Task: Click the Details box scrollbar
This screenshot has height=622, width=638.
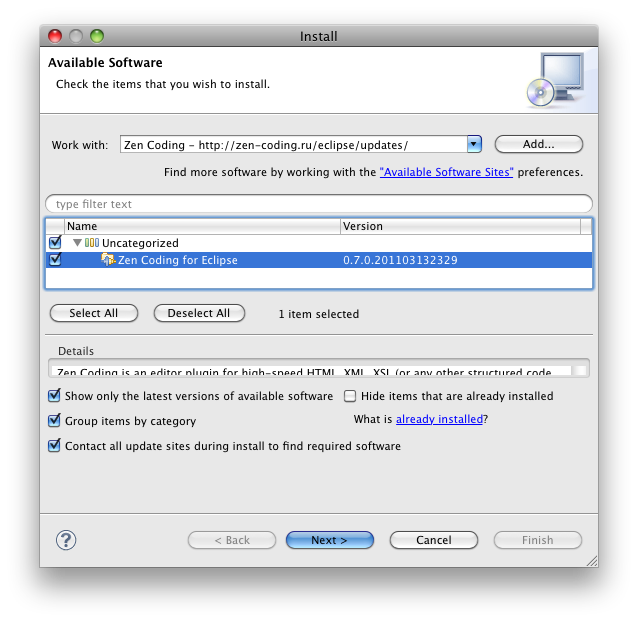Action: click(579, 370)
